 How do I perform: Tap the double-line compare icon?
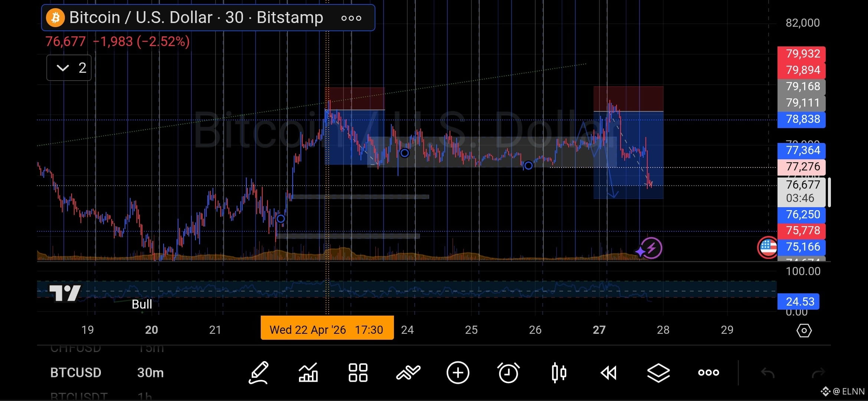(408, 372)
